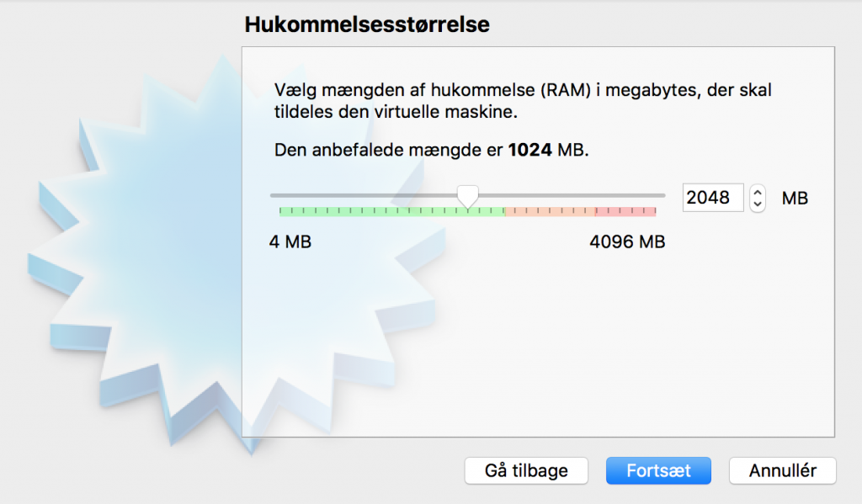Click the bold 1024 recommended value
Viewport: 862px width, 504px height.
click(x=530, y=150)
